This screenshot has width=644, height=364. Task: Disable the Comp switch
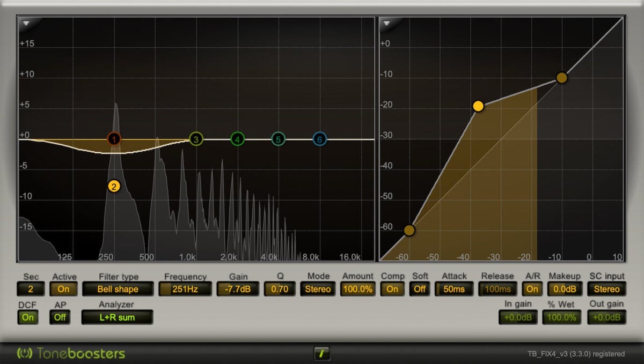pyautogui.click(x=392, y=289)
